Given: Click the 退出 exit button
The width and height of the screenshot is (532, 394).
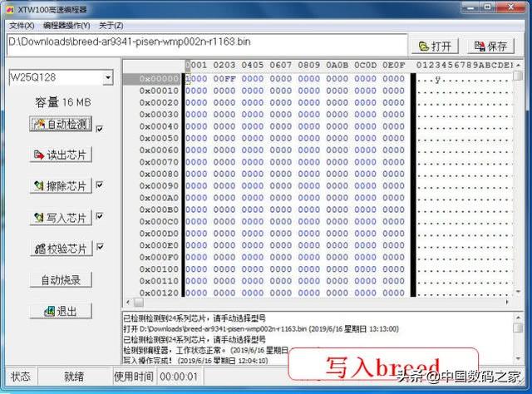Looking at the screenshot, I should pyautogui.click(x=61, y=311).
